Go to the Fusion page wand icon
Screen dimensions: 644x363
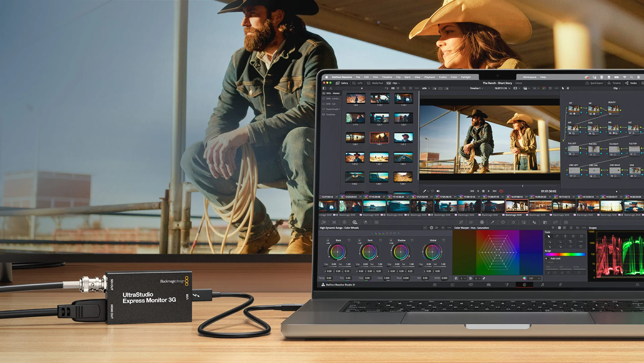click(x=507, y=285)
